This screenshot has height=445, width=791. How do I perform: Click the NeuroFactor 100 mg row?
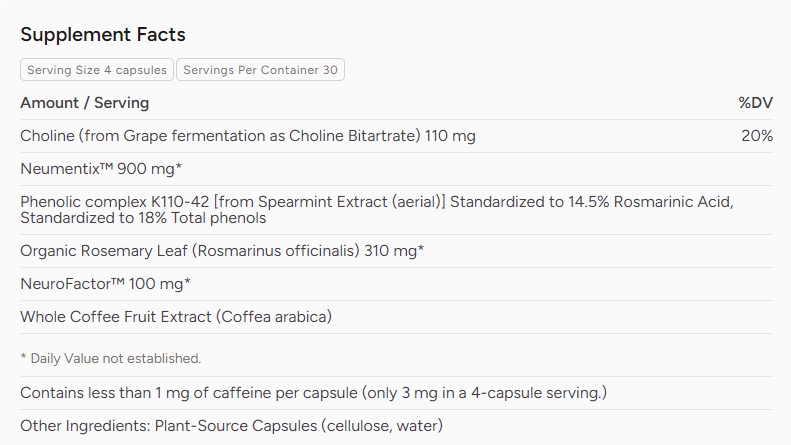coord(397,284)
